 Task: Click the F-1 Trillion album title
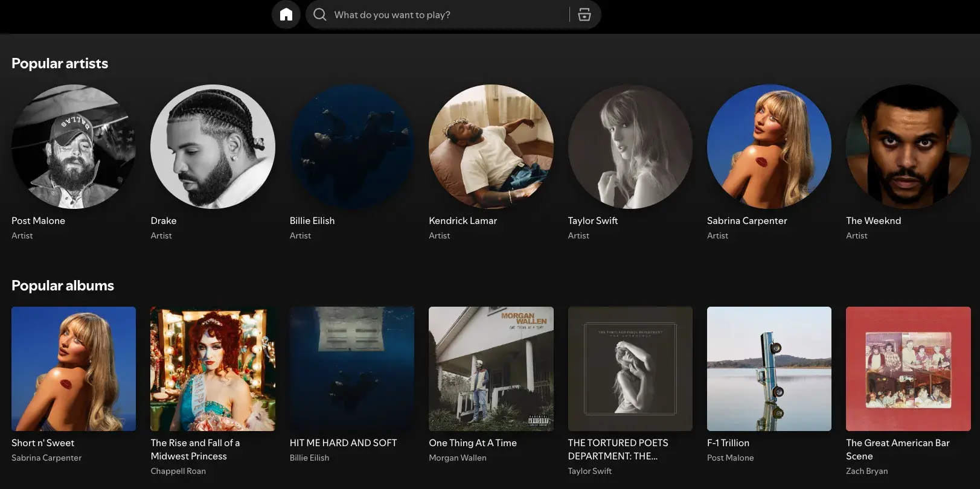coord(728,443)
